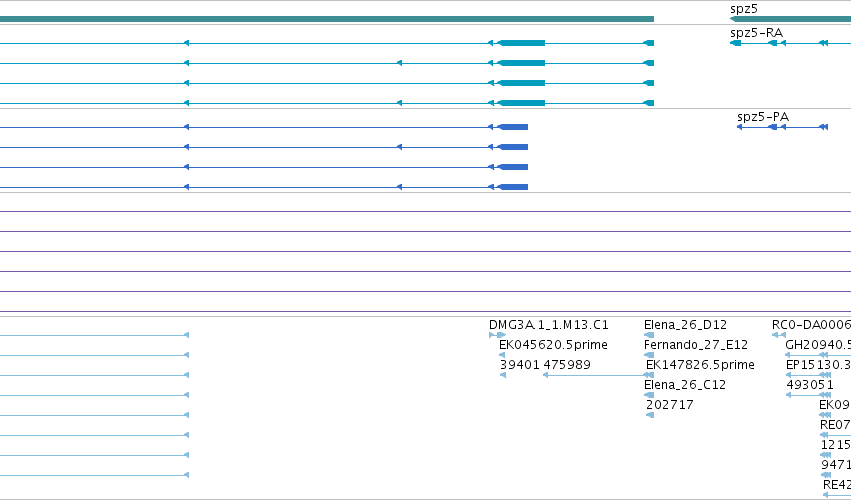Select the 493051 alignment label
Viewport: 851px width, 500px height.
[x=810, y=385]
